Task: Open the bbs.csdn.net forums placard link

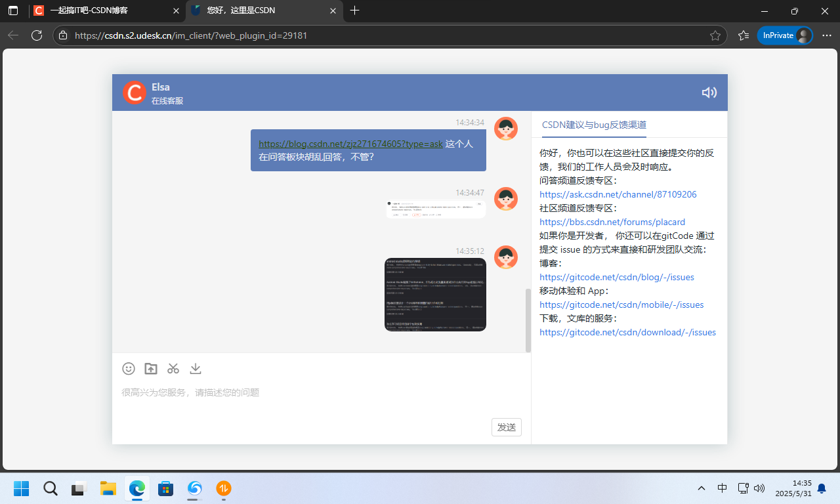Action: coord(612,222)
